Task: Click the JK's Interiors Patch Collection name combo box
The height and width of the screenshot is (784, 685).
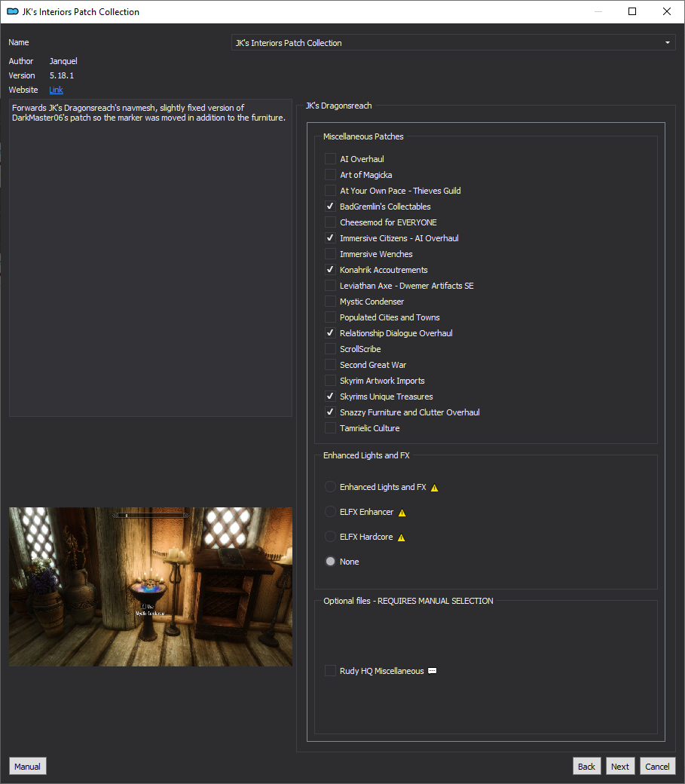Action: [x=453, y=43]
